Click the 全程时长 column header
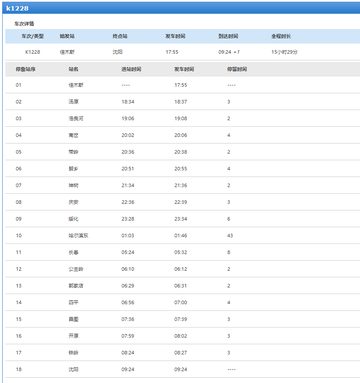Image resolution: width=360 pixels, height=383 pixels. pyautogui.click(x=281, y=36)
